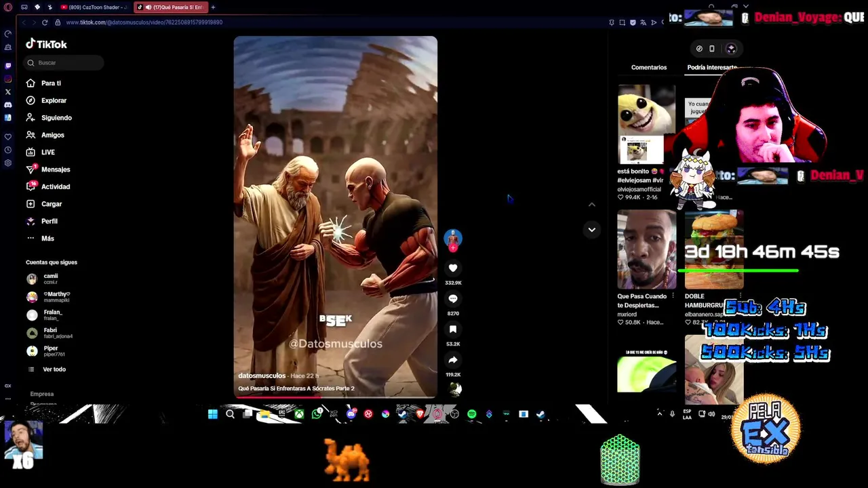Screen dimensions: 868x488
Task: Open the Windows Start menu
Action: click(x=213, y=414)
